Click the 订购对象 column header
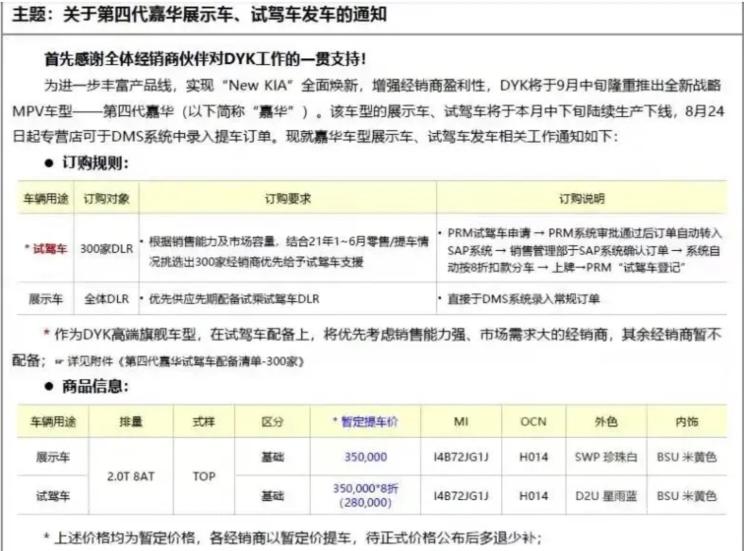This screenshot has height=551, width=744. coord(106,199)
